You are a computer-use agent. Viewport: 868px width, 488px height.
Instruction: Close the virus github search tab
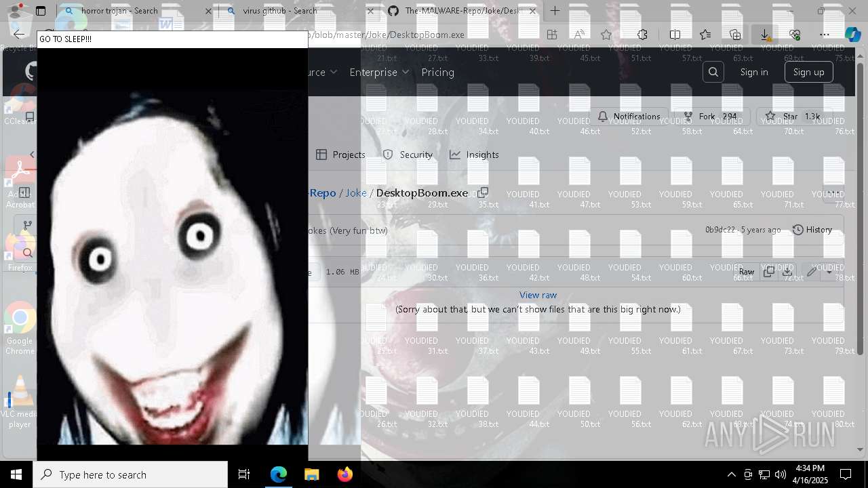370,11
